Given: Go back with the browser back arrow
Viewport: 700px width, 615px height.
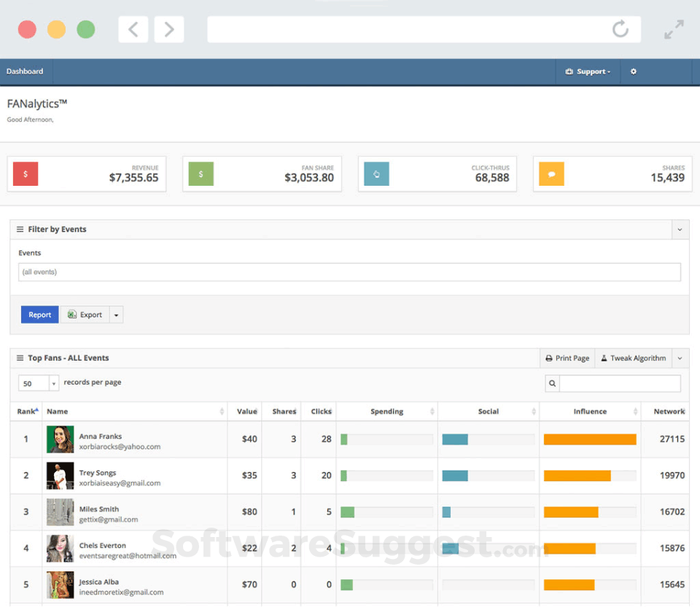Looking at the screenshot, I should point(133,29).
